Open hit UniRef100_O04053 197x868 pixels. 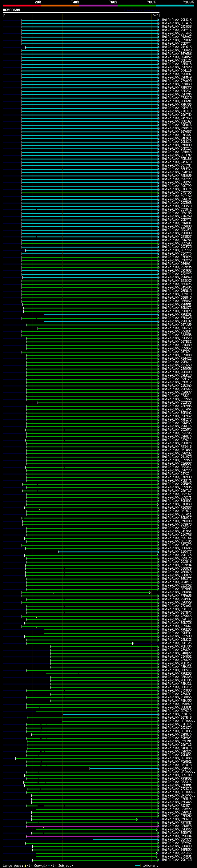pyautogui.click(x=176, y=768)
